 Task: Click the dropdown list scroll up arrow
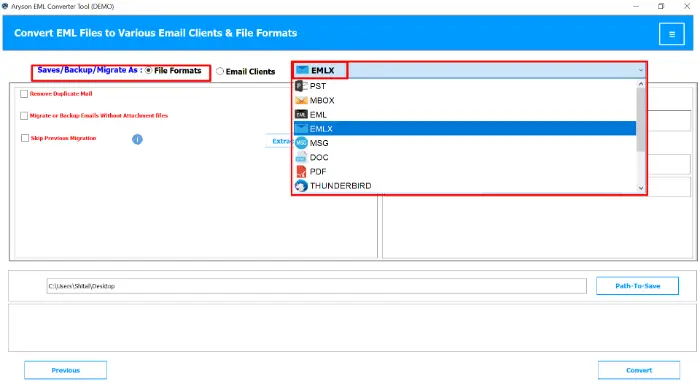(641, 84)
